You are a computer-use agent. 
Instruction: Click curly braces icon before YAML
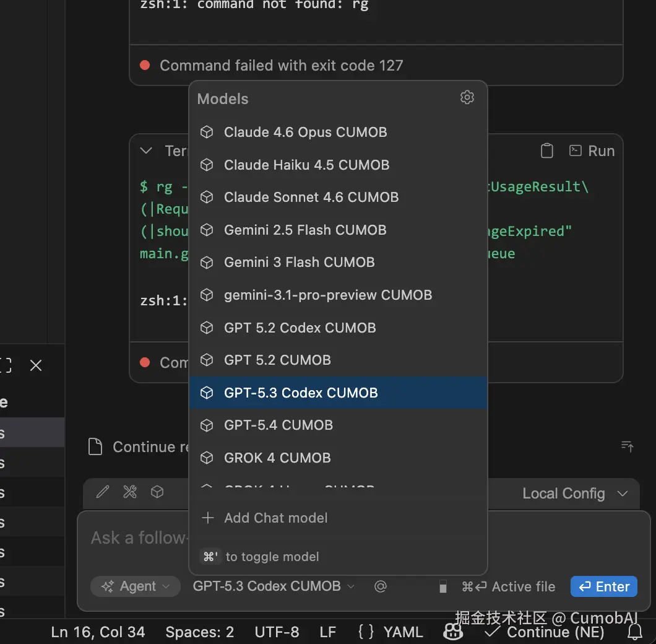tap(366, 632)
